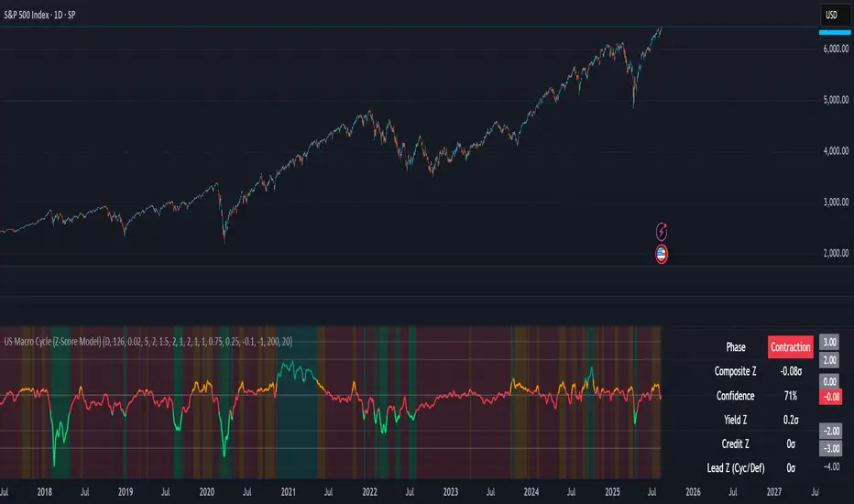Click the 4,000.00 price axis label

(x=836, y=151)
